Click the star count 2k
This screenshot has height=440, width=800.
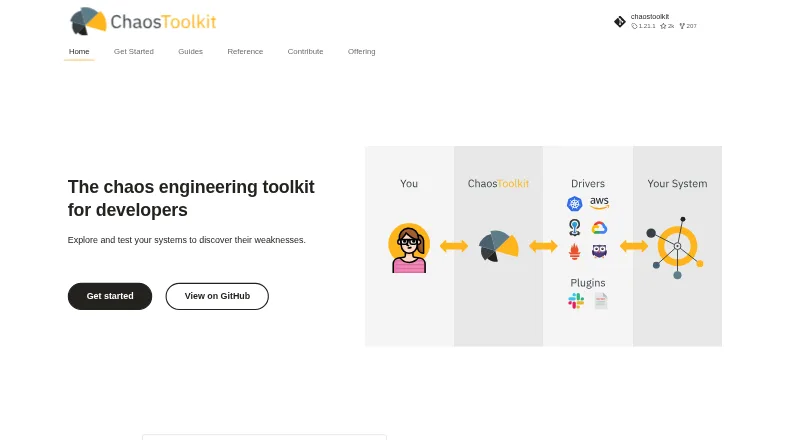[667, 26]
